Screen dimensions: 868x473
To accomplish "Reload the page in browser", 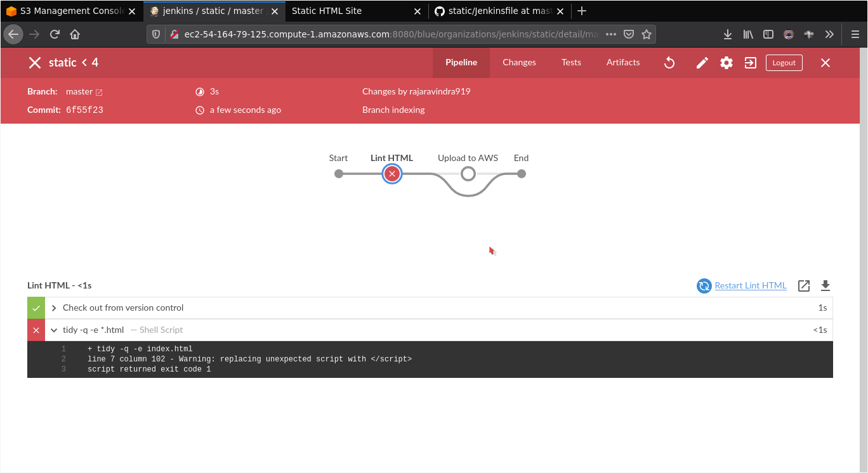I will (55, 34).
